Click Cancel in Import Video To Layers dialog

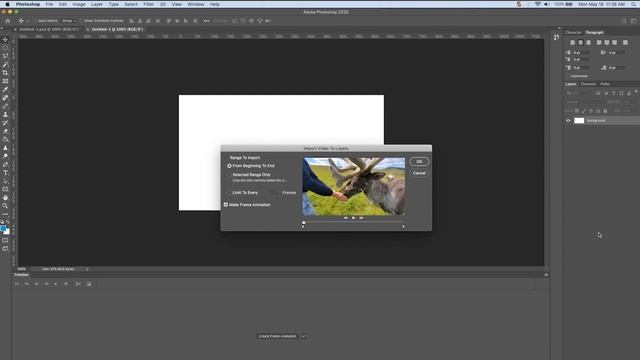[419, 173]
